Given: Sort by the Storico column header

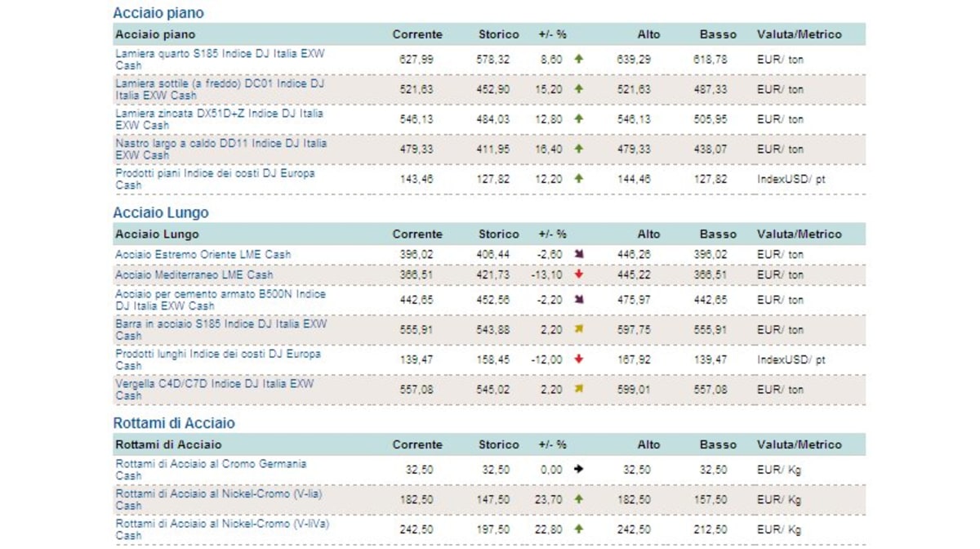Looking at the screenshot, I should 497,34.
